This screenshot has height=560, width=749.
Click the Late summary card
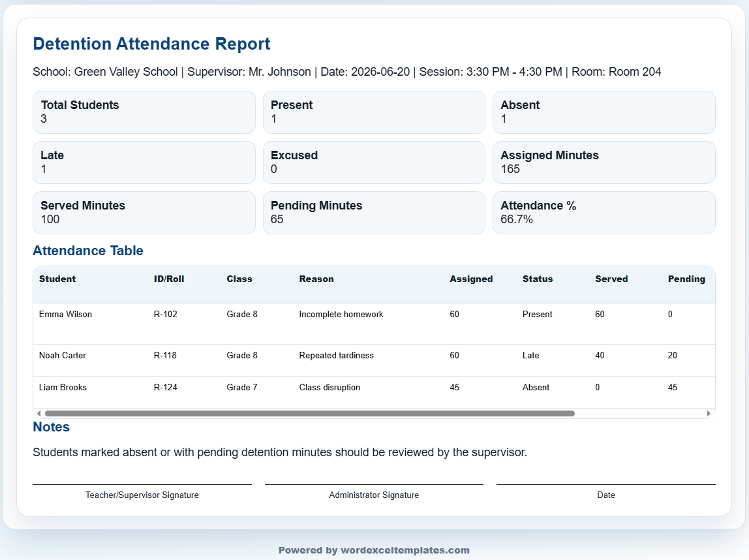[x=144, y=163]
